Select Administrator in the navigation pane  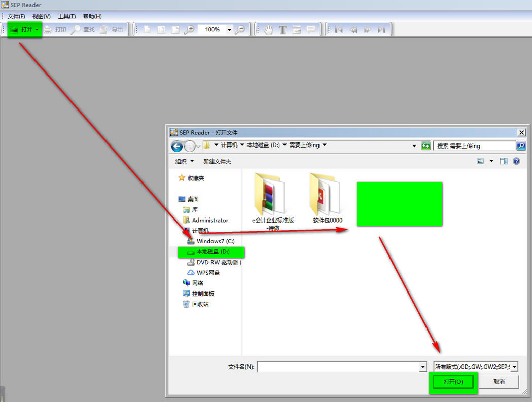click(205, 220)
